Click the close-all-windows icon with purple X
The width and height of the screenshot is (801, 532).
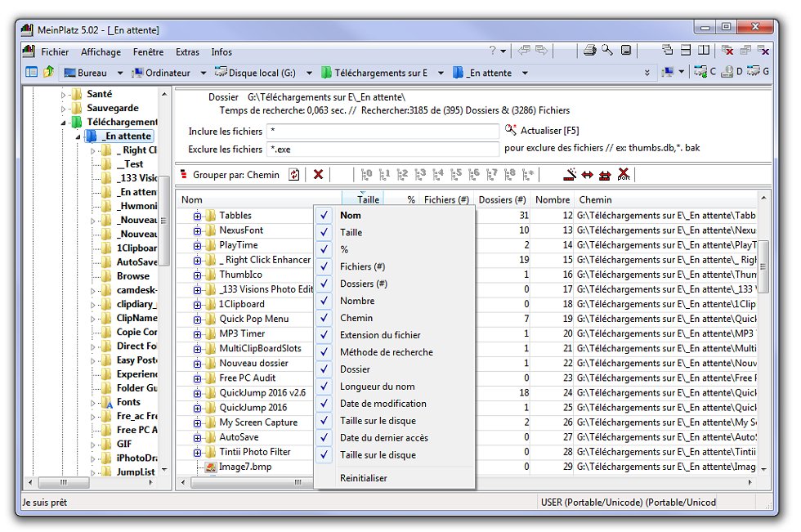coord(763,50)
